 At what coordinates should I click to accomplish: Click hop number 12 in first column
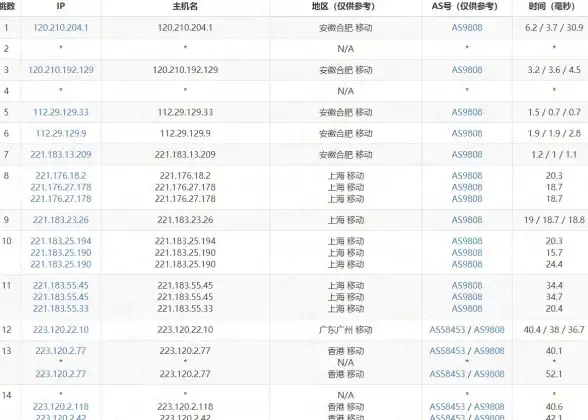pyautogui.click(x=6, y=330)
